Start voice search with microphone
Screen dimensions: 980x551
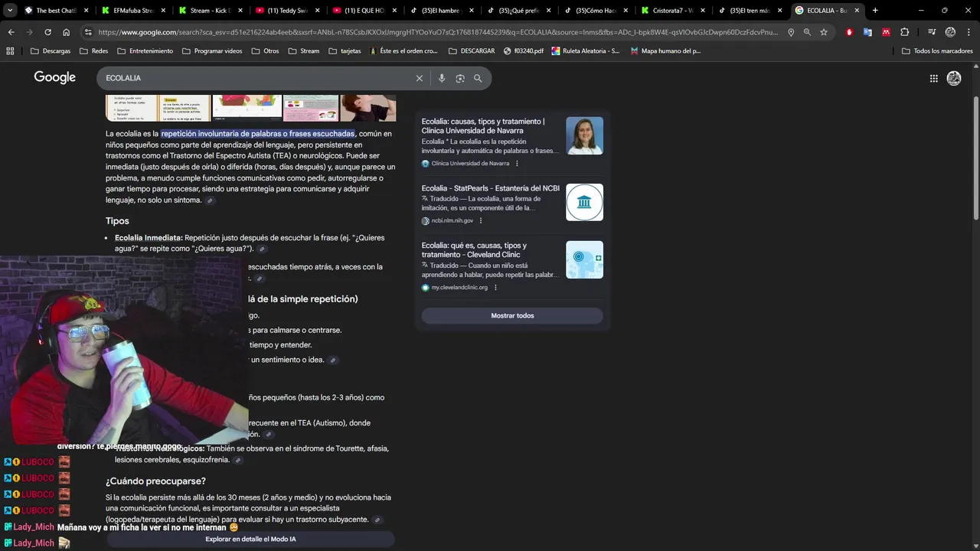pos(442,78)
